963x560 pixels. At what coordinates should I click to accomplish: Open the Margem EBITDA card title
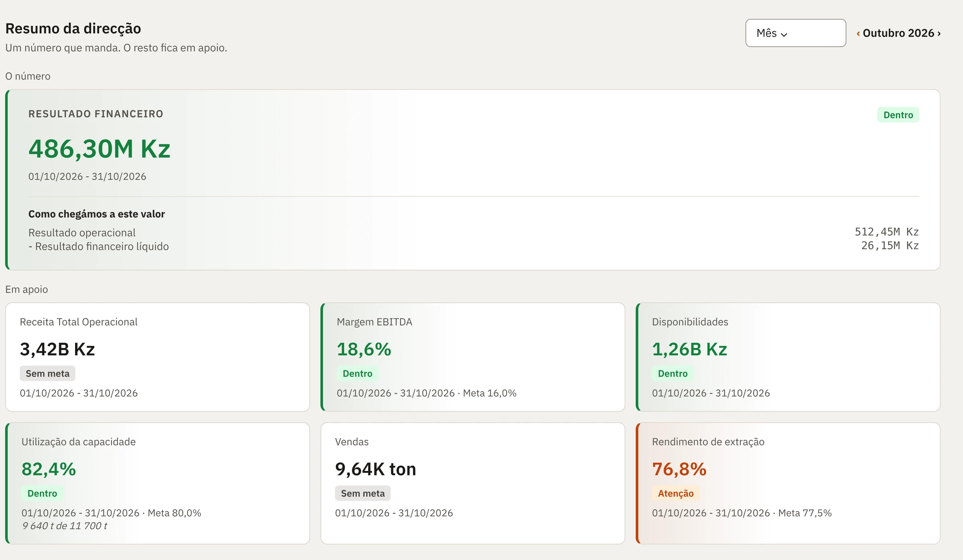[374, 322]
